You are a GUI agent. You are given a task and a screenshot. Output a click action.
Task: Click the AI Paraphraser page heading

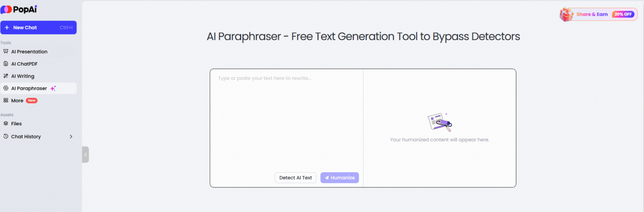[363, 37]
